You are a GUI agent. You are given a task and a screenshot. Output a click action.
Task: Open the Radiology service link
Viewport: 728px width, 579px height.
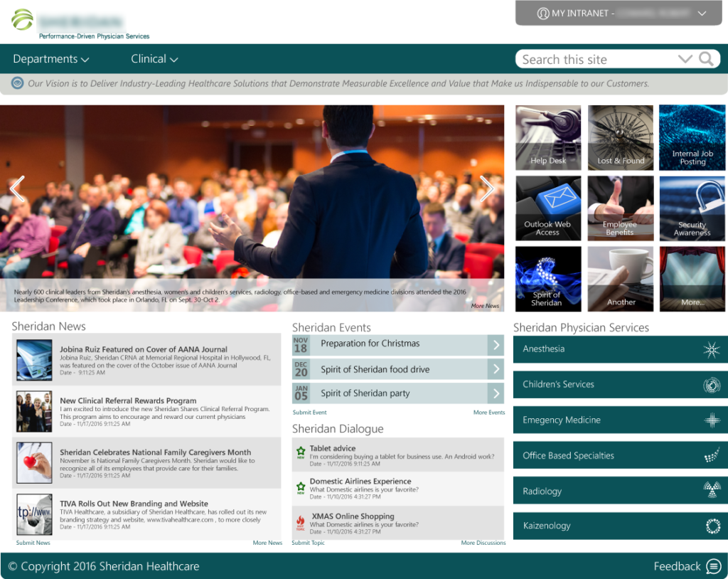(620, 490)
